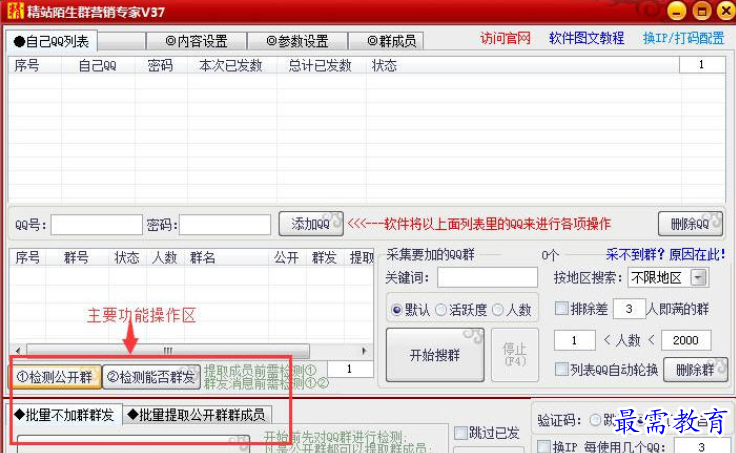Open 软件图文教程 link
Viewport: 736px width, 453px height.
586,38
